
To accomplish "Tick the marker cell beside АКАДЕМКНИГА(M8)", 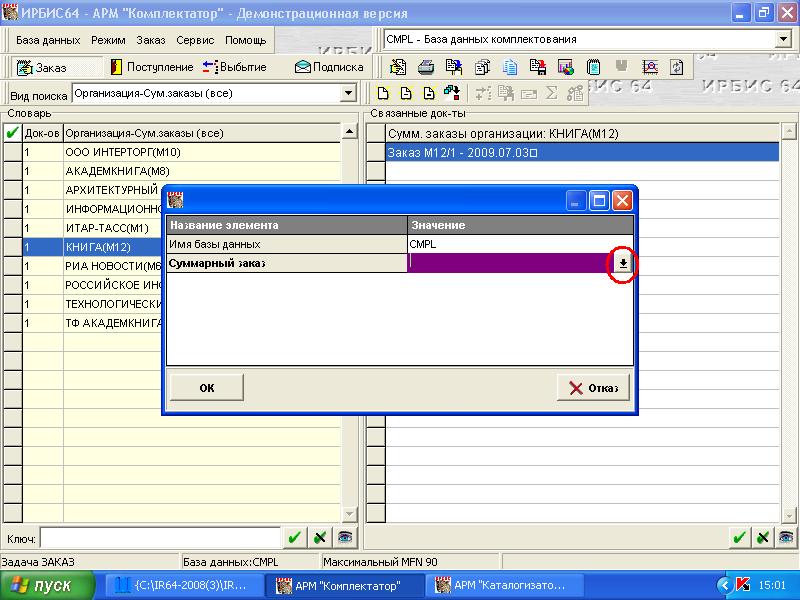I will tap(12, 171).
